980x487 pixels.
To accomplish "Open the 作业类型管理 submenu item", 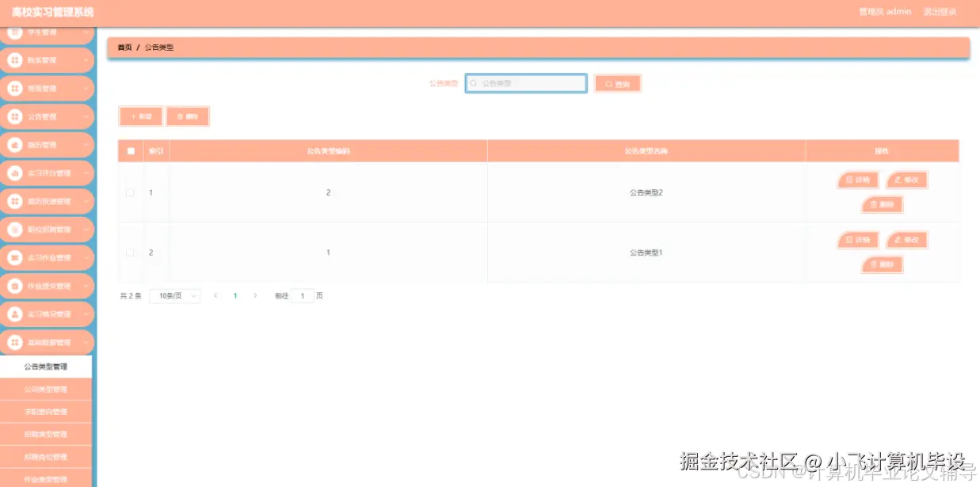I will 46,479.
